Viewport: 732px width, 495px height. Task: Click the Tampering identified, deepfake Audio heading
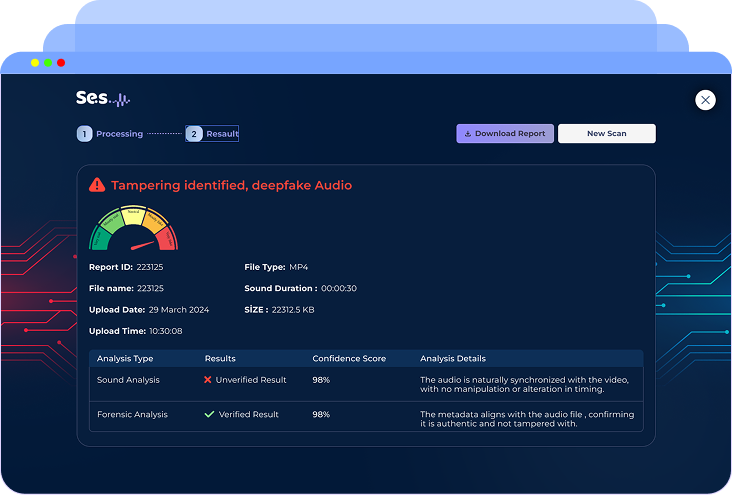click(x=232, y=185)
